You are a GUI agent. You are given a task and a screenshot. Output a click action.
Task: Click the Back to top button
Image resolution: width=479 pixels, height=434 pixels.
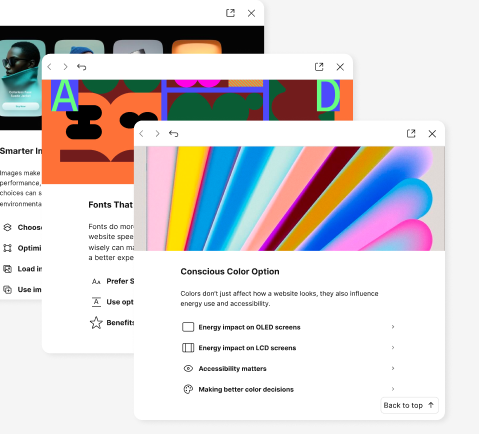pyautogui.click(x=409, y=405)
